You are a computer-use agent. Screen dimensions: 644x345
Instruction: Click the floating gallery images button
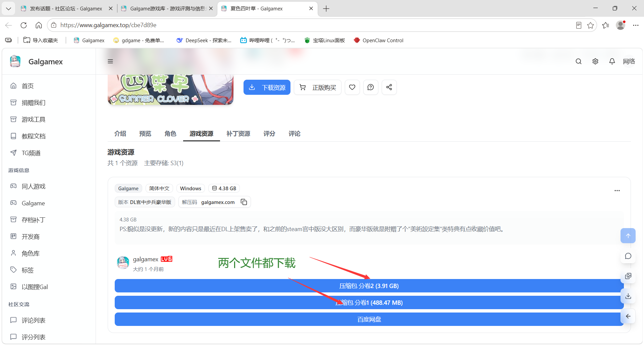(x=628, y=276)
